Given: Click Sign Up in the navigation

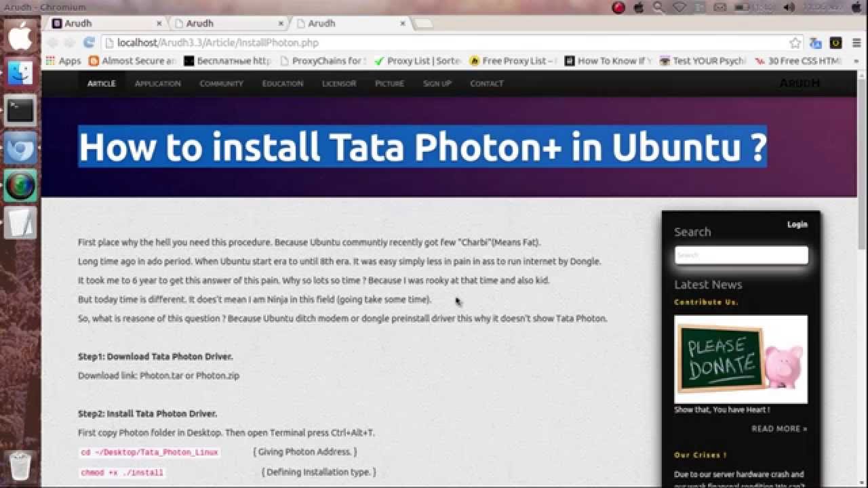Looking at the screenshot, I should pos(437,83).
